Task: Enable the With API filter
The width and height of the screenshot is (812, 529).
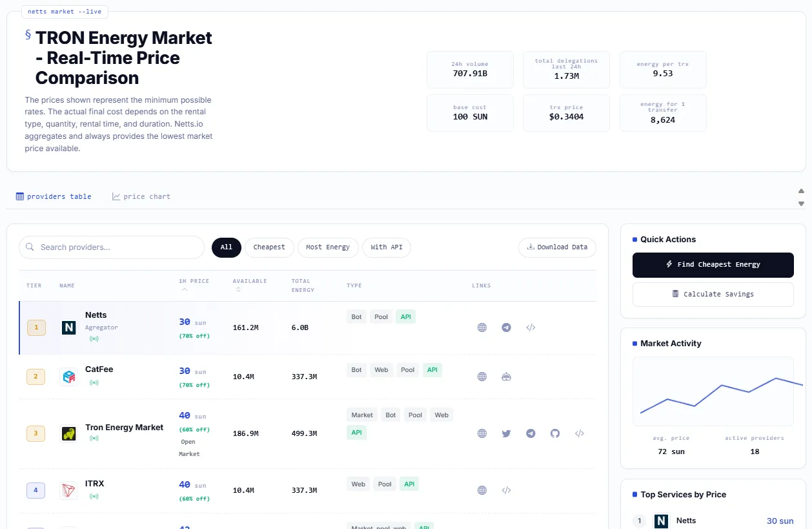Action: point(387,247)
